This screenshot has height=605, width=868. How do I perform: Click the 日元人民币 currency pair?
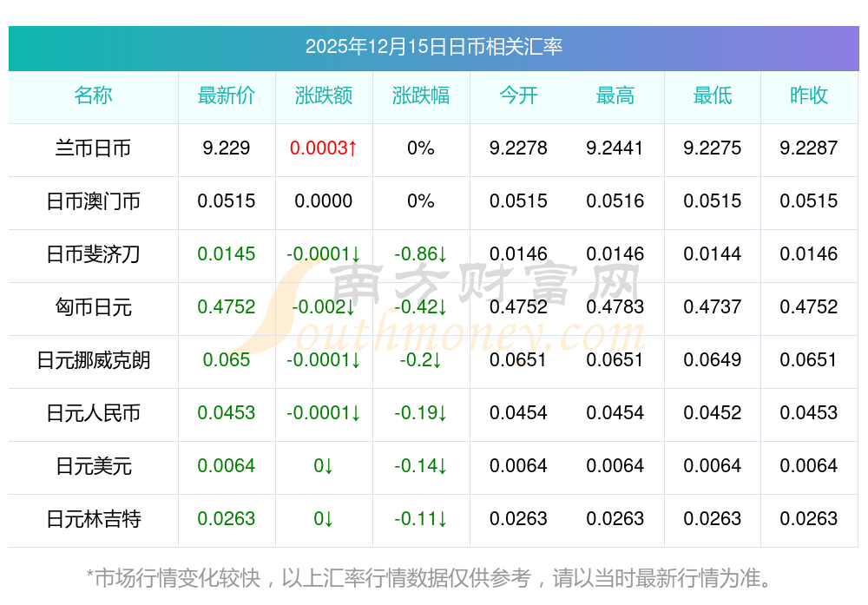[x=93, y=413]
